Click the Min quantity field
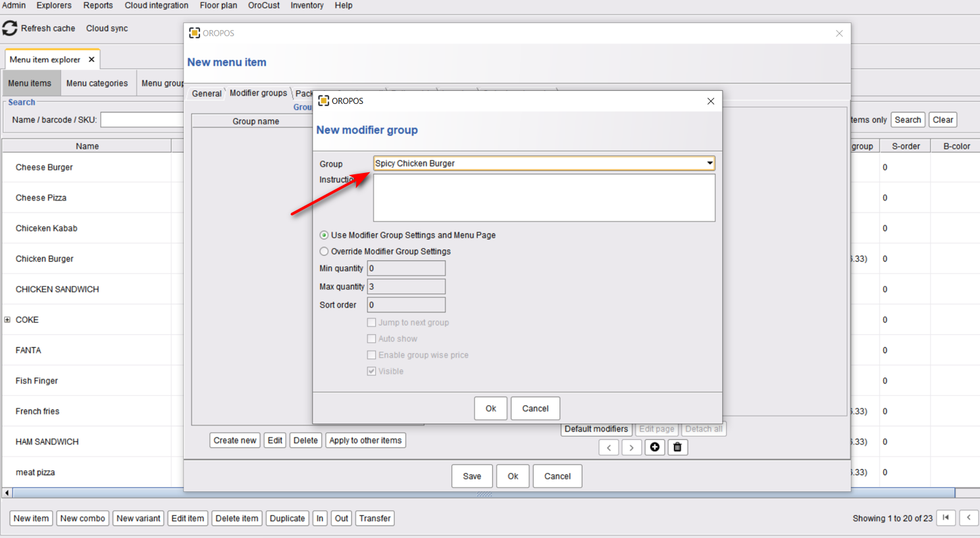Screen dimensions: 980x538 click(x=406, y=268)
